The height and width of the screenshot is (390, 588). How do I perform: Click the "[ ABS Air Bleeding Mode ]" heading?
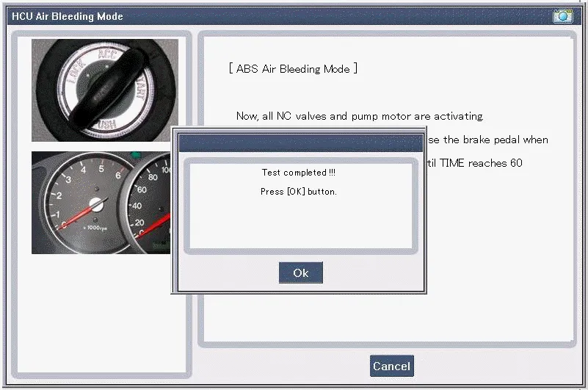pyautogui.click(x=293, y=69)
